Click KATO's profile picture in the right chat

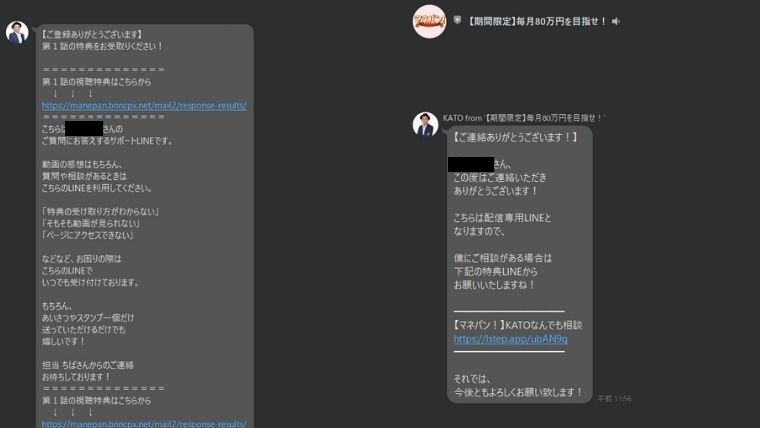(x=425, y=124)
